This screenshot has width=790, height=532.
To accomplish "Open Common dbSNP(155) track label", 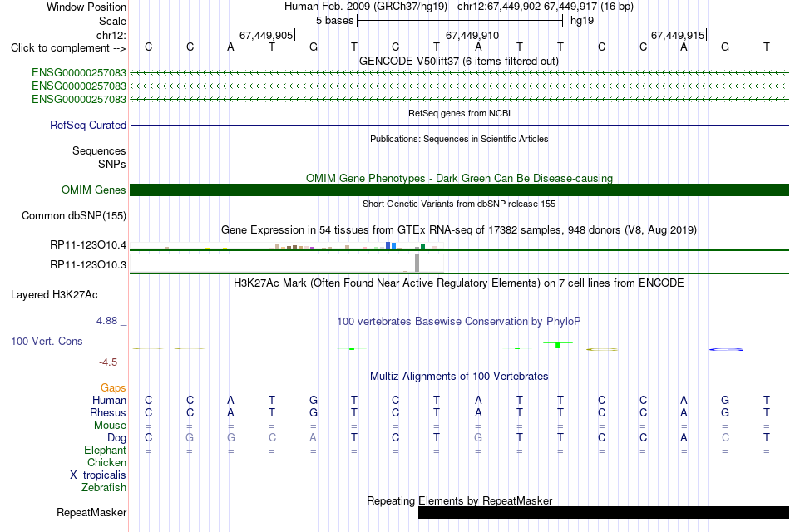I will 73,215.
